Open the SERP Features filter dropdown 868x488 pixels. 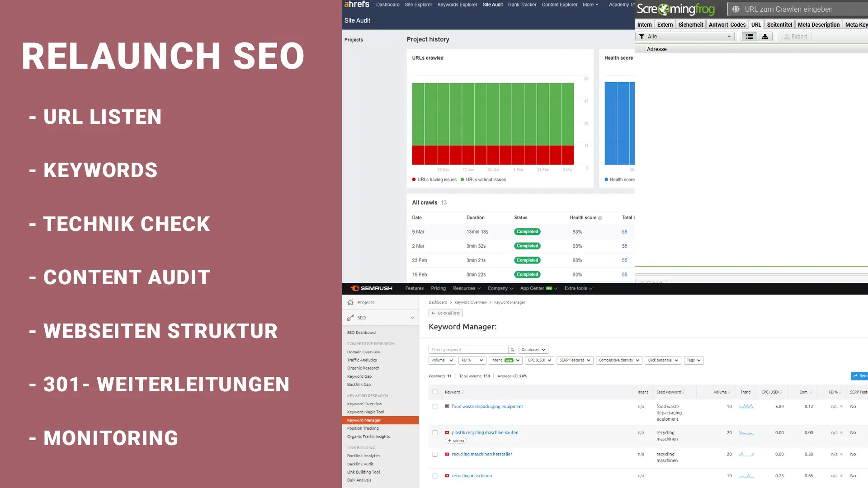[x=574, y=360]
